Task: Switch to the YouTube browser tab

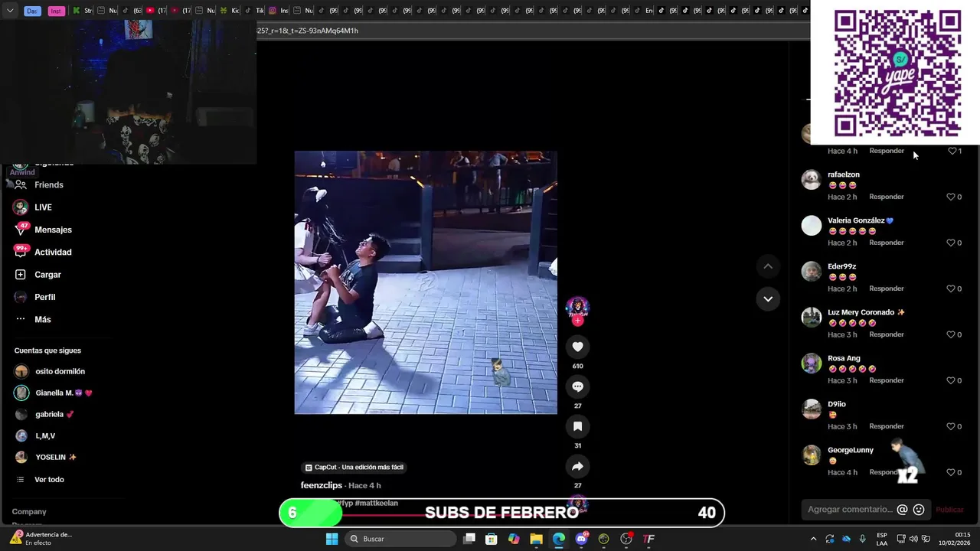Action: click(x=155, y=11)
